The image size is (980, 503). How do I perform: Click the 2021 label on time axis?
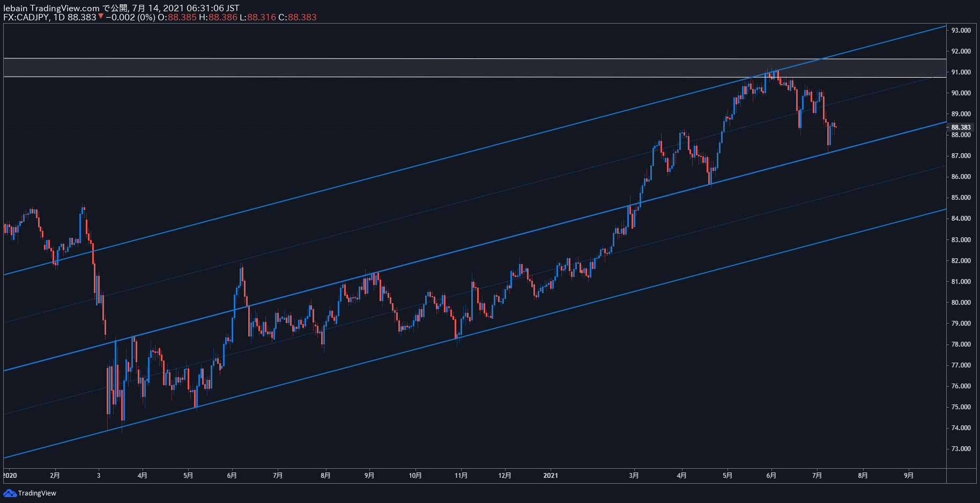tap(551, 476)
